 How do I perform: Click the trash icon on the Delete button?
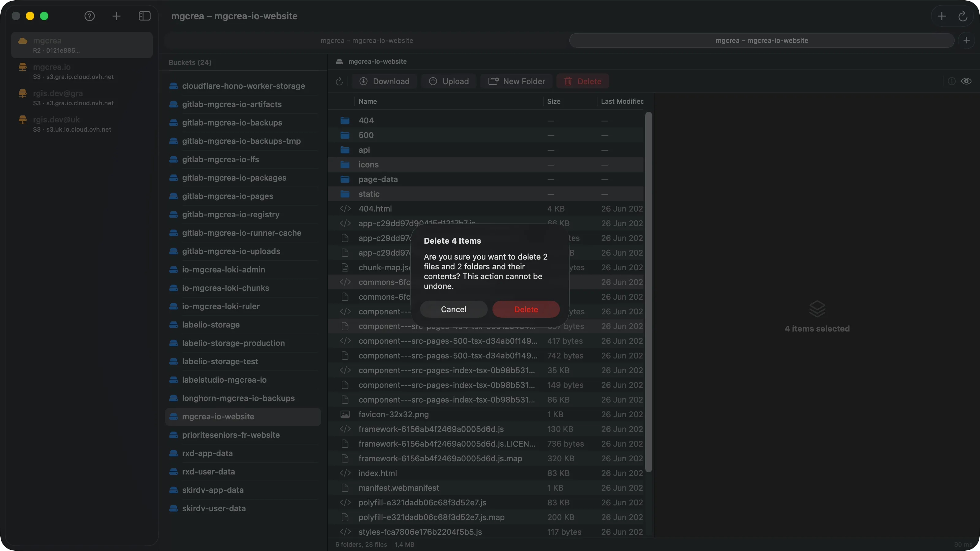pyautogui.click(x=568, y=81)
